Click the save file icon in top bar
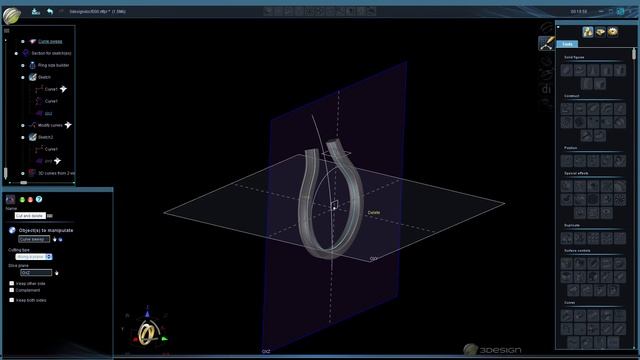Screen dimensions: 640x360 36,11
